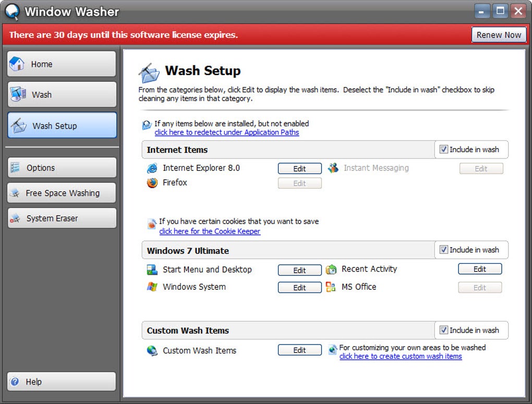Select System Eraser in the sidebar
The height and width of the screenshot is (404, 532).
tap(62, 218)
